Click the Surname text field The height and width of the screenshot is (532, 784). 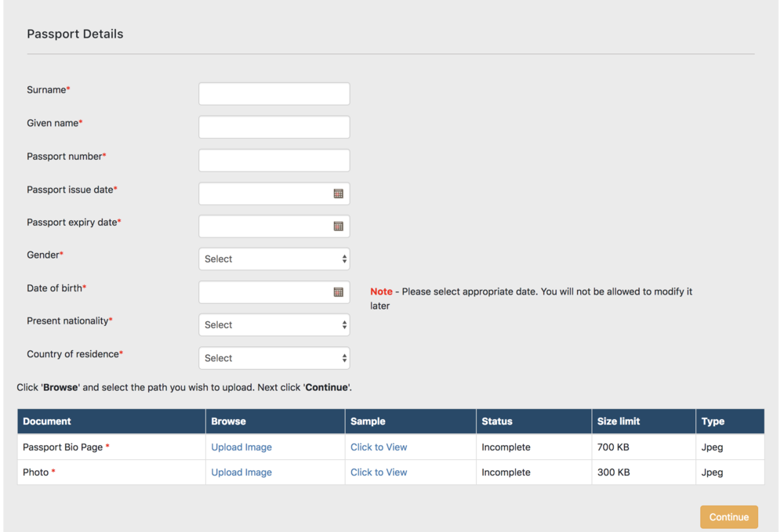pos(274,94)
